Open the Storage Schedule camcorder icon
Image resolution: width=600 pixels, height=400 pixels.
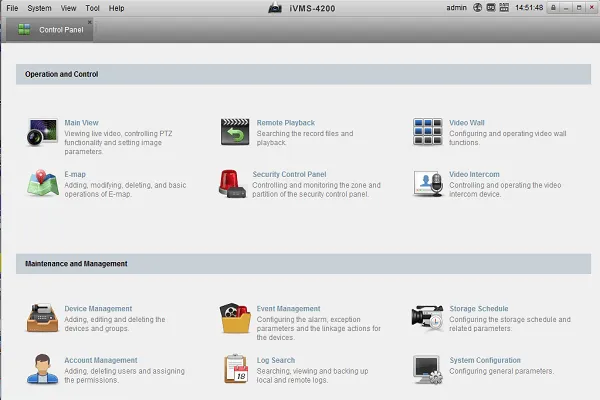point(427,318)
